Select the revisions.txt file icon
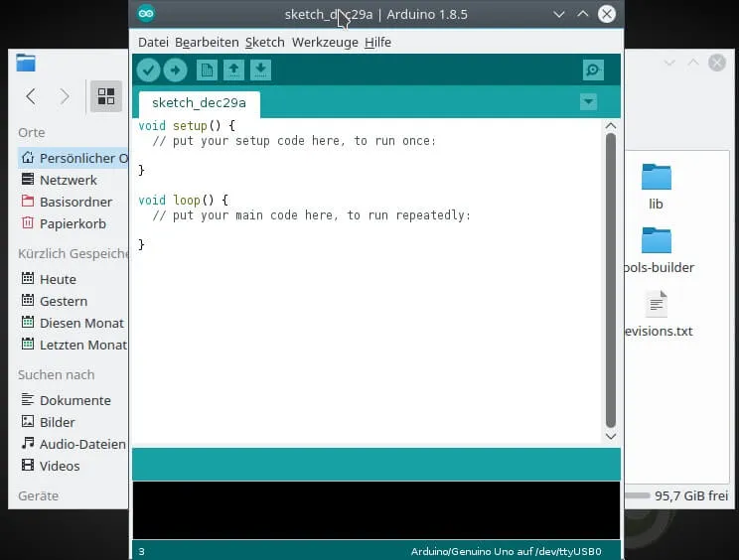This screenshot has width=739, height=560. point(656,305)
